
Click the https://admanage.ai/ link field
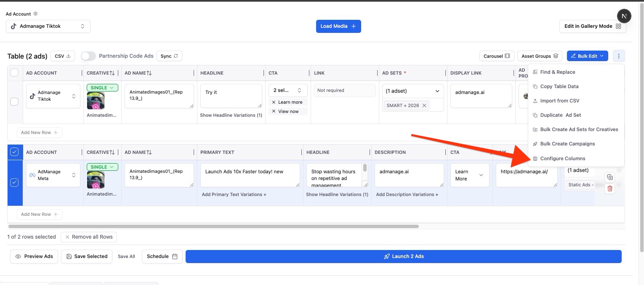[x=527, y=175]
